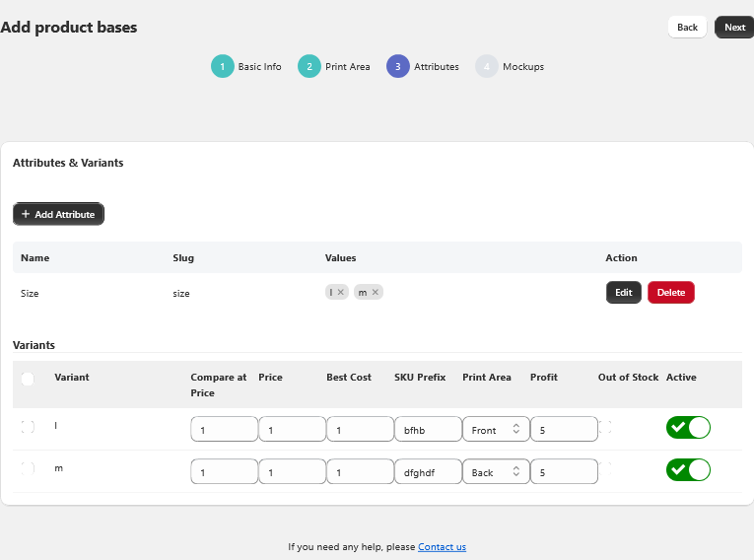Go to step 1 Basic Info circle
This screenshot has width=754, height=560.
tap(223, 66)
